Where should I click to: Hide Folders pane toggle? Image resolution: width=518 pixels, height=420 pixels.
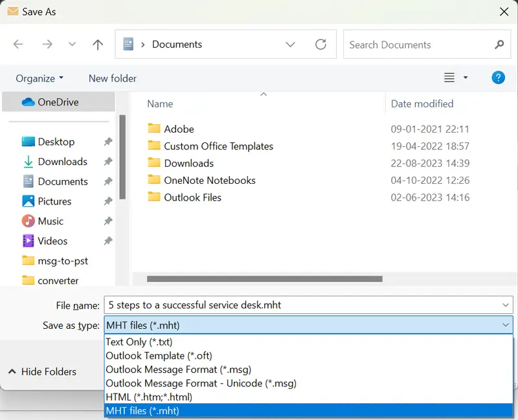click(42, 371)
